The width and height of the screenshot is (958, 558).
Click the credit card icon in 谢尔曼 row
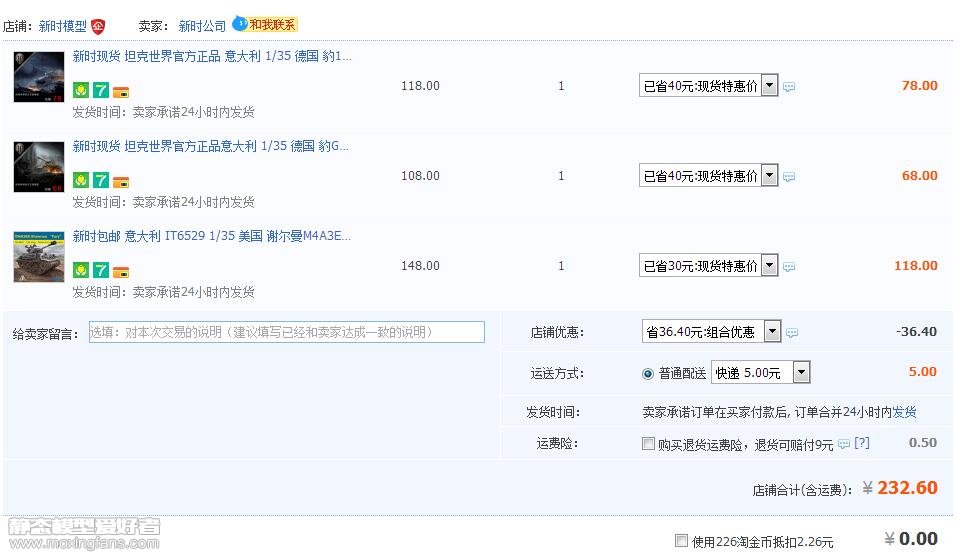(121, 273)
